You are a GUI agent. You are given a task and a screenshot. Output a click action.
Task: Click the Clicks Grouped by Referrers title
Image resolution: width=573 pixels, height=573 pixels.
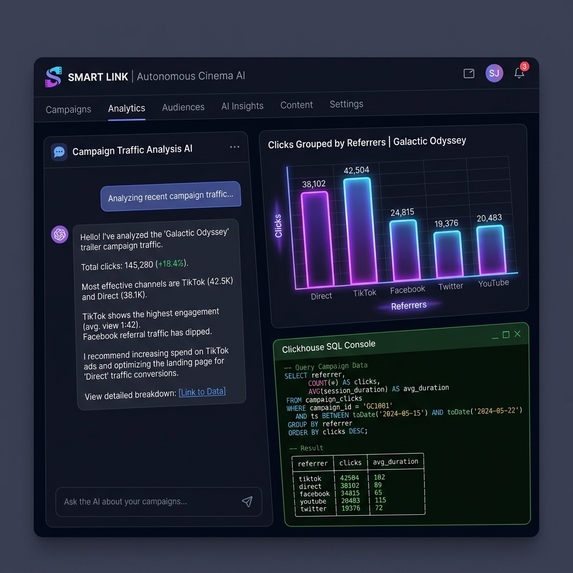pyautogui.click(x=367, y=143)
